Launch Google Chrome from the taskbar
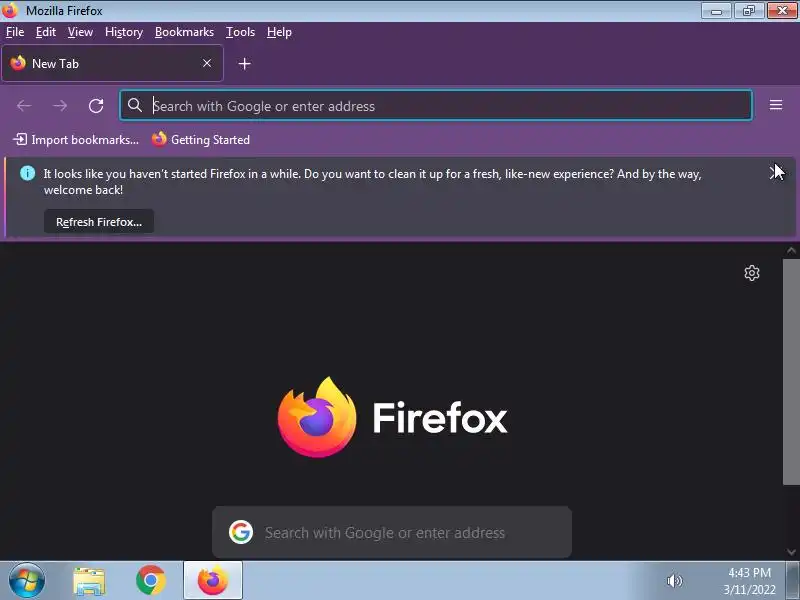Viewport: 800px width, 600px height. (151, 580)
